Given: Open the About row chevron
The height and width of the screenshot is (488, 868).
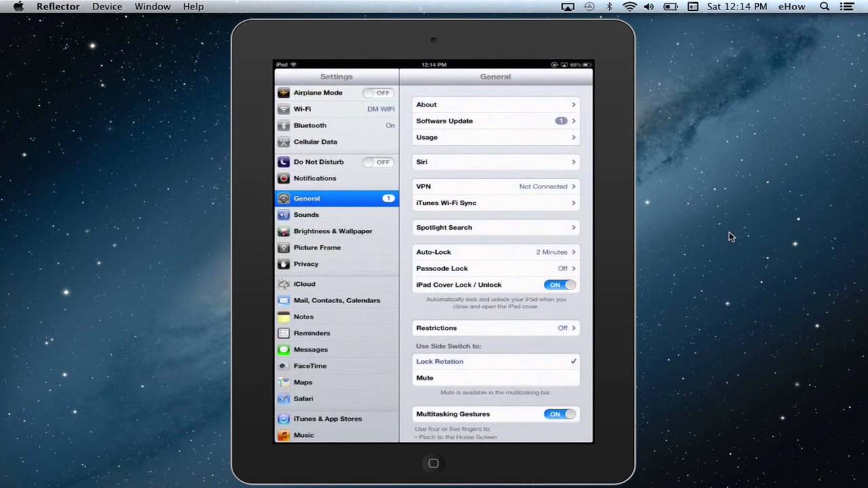Looking at the screenshot, I should (x=574, y=104).
